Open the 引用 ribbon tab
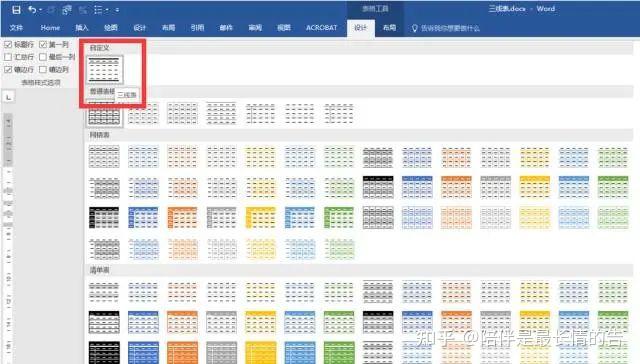 (197, 28)
